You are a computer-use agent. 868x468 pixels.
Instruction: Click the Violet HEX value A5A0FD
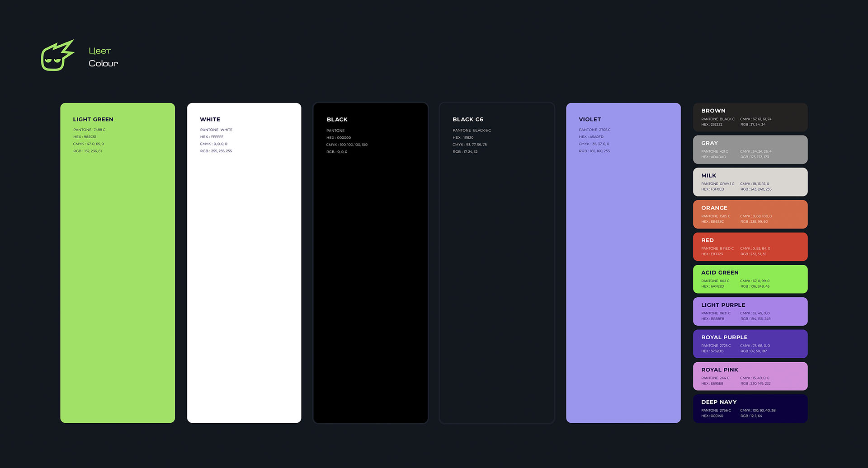click(597, 137)
